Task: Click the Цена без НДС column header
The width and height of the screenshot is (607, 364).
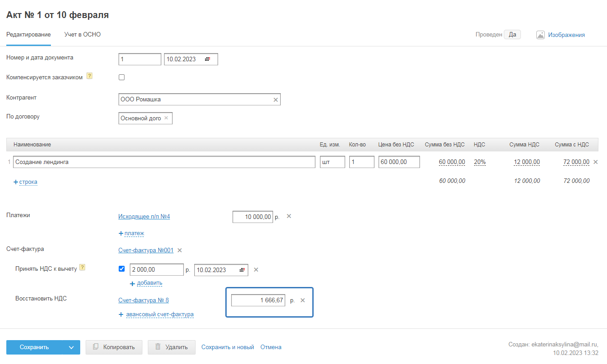Action: tap(396, 145)
